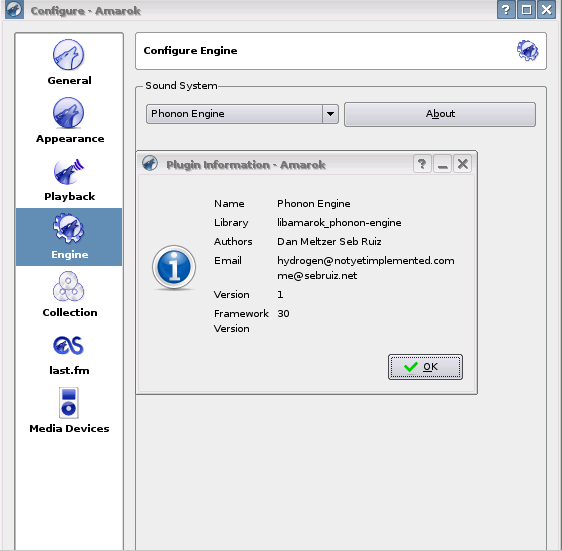The width and height of the screenshot is (562, 551).
Task: Click the About button
Action: (x=440, y=114)
